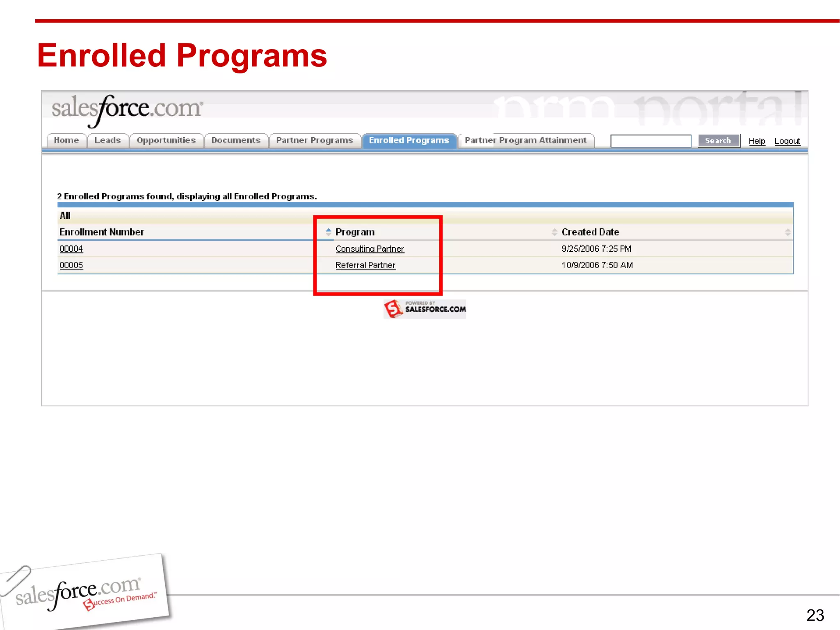The image size is (840, 630).
Task: Select the Partner Programs tab
Action: pos(315,140)
